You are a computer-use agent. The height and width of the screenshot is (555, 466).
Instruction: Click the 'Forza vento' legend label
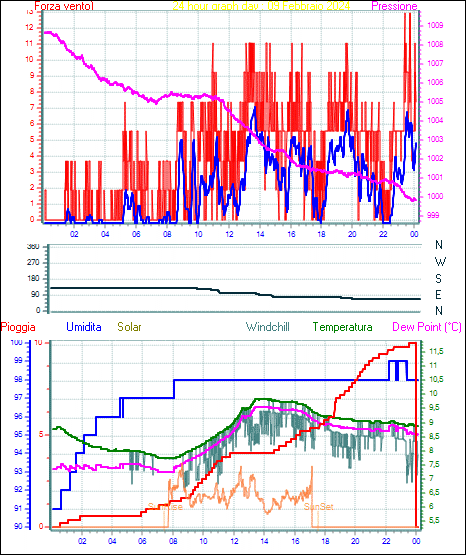(x=64, y=6)
